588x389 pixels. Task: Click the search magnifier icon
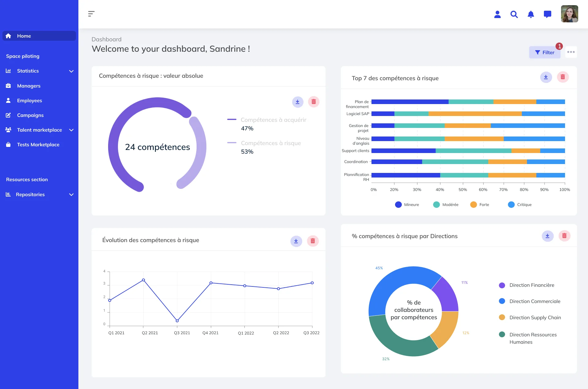pyautogui.click(x=514, y=14)
